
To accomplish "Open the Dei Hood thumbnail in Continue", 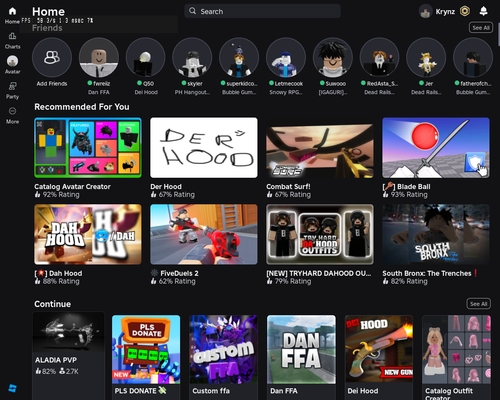I will tap(379, 349).
